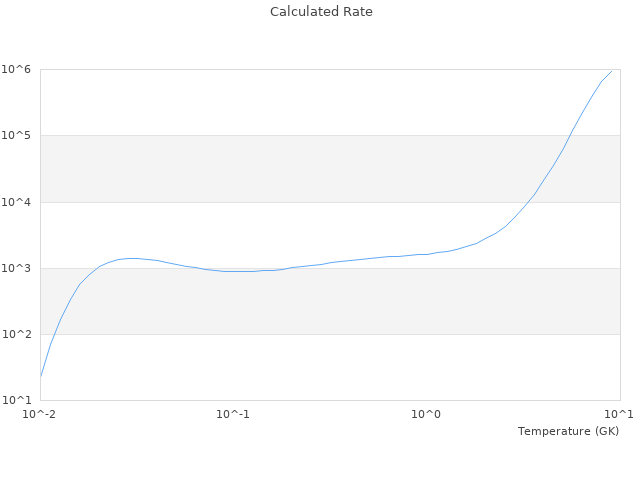Click the "Temperature (GK)" axis title
Screen dimensions: 640x480
click(568, 431)
